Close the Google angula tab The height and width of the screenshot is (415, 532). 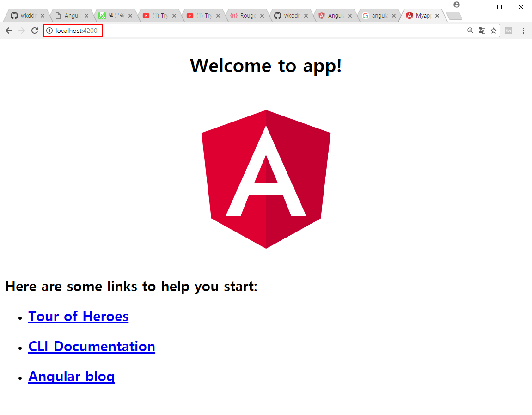pos(394,16)
